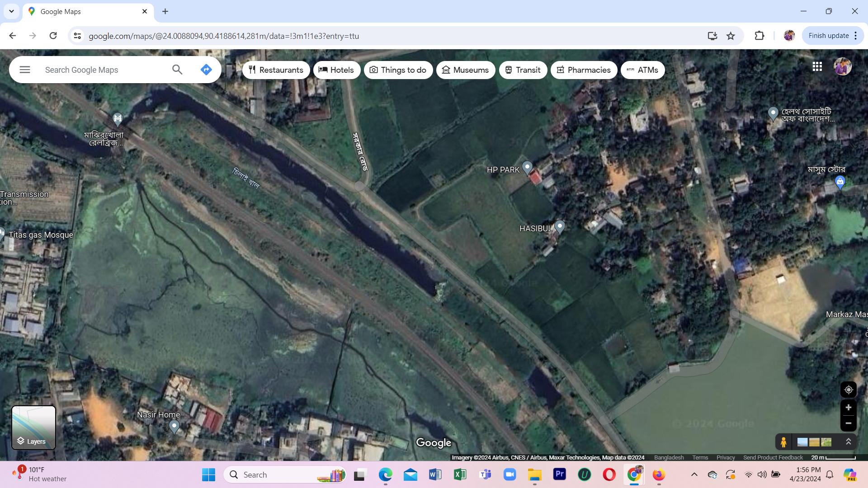Image resolution: width=868 pixels, height=488 pixels.
Task: Bookmark this page with the star icon
Action: pyautogui.click(x=731, y=36)
